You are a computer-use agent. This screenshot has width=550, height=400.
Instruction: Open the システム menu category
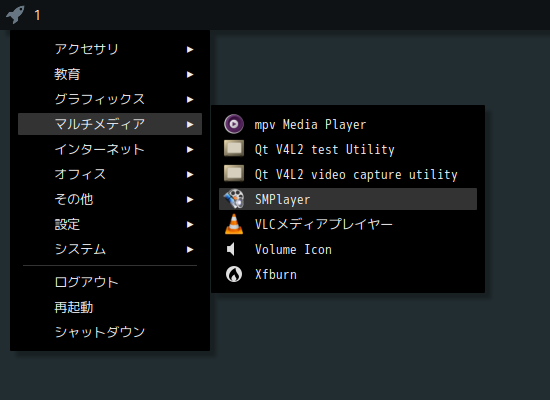(x=110, y=249)
